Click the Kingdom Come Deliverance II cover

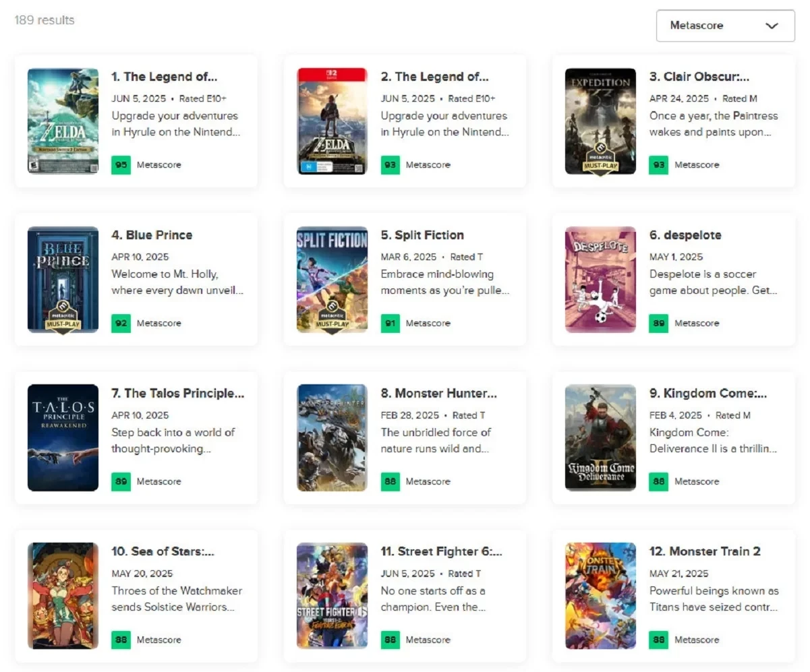[600, 438]
